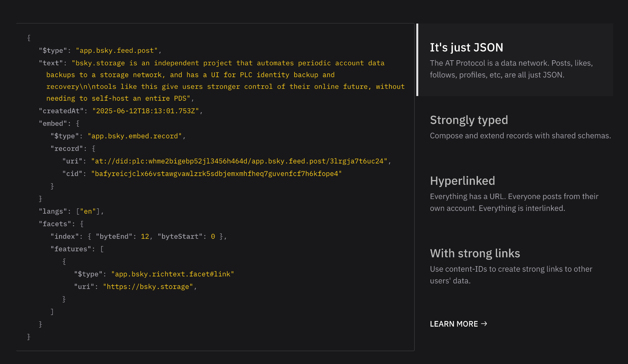The width and height of the screenshot is (628, 364).
Task: Click the "Compose and extend records" description
Action: [520, 136]
